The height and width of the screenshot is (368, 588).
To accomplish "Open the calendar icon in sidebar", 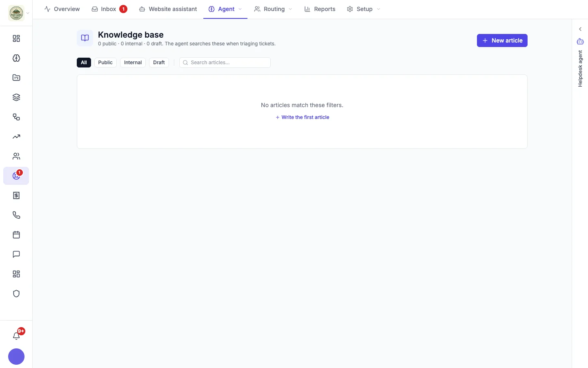I will pos(16,235).
